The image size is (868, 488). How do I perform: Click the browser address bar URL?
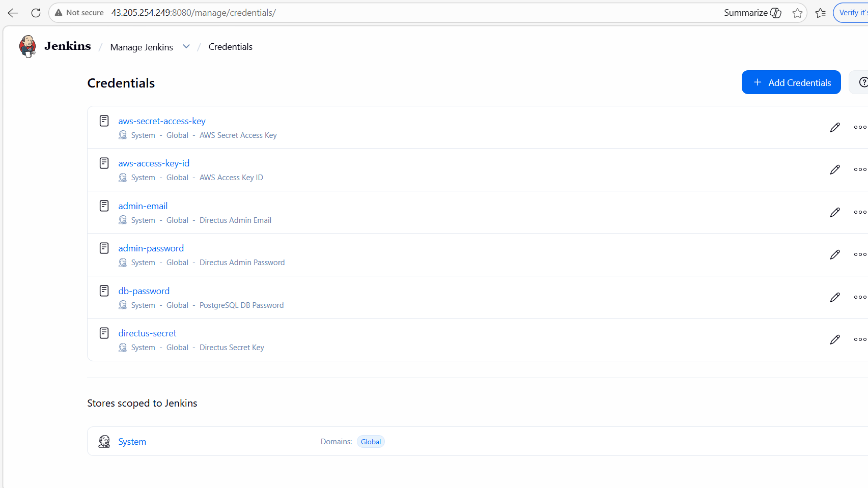click(193, 13)
